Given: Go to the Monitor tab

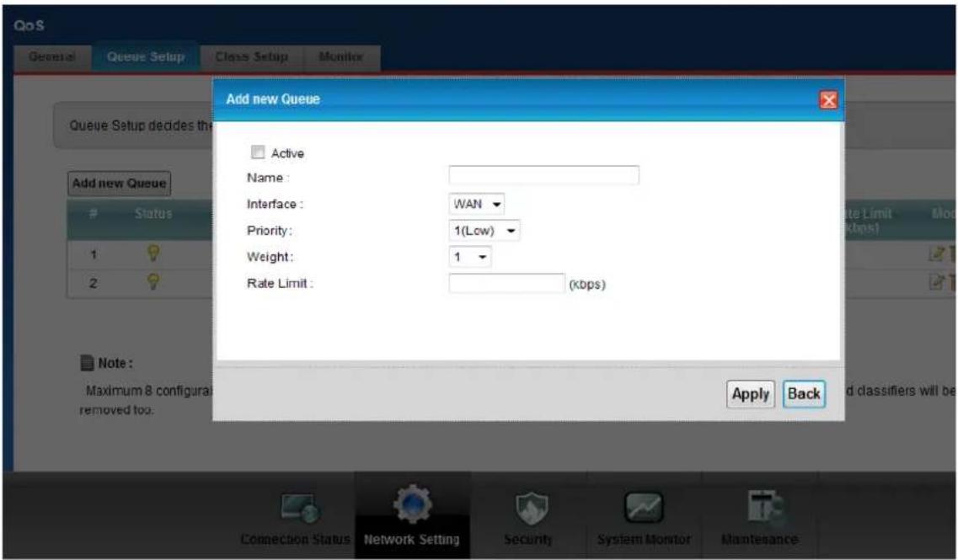Looking at the screenshot, I should 341,56.
